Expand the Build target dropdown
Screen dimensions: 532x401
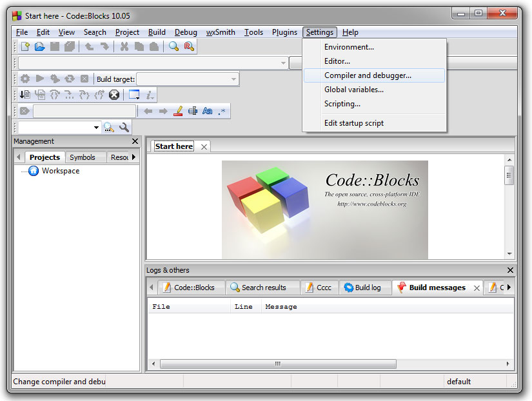click(x=233, y=79)
